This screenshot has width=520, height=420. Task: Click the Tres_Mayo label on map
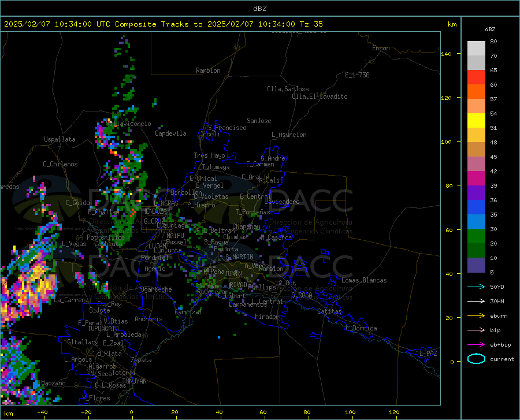(209, 155)
